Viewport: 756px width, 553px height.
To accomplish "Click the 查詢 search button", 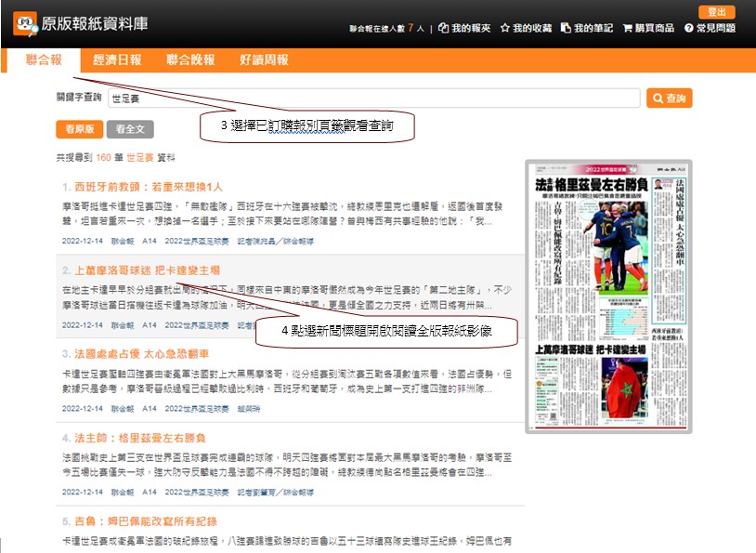I will pyautogui.click(x=670, y=98).
